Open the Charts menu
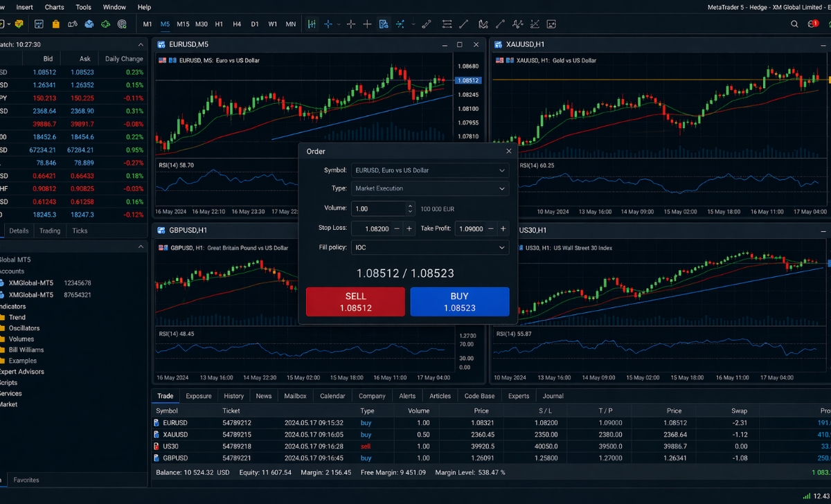The height and width of the screenshot is (504, 831). 54,7
